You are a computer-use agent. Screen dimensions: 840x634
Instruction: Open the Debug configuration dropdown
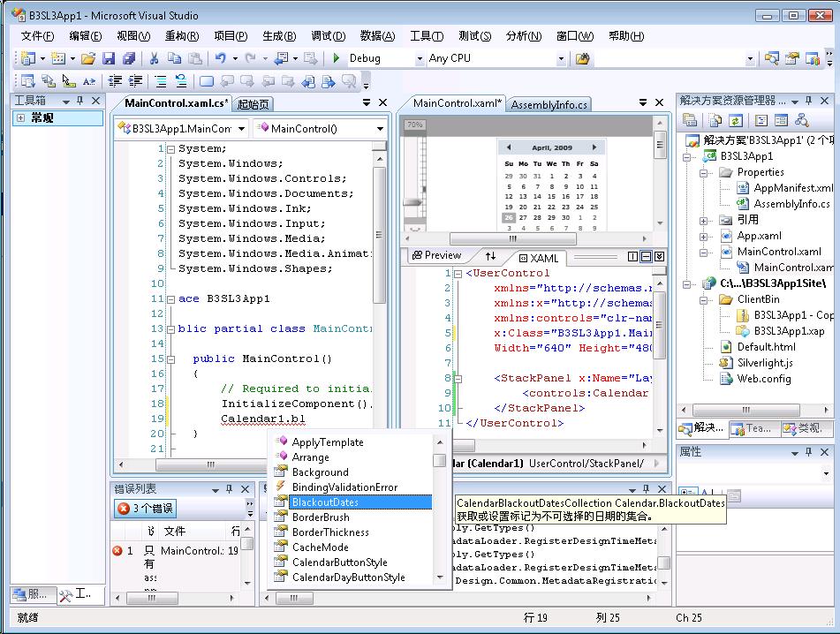(420, 58)
